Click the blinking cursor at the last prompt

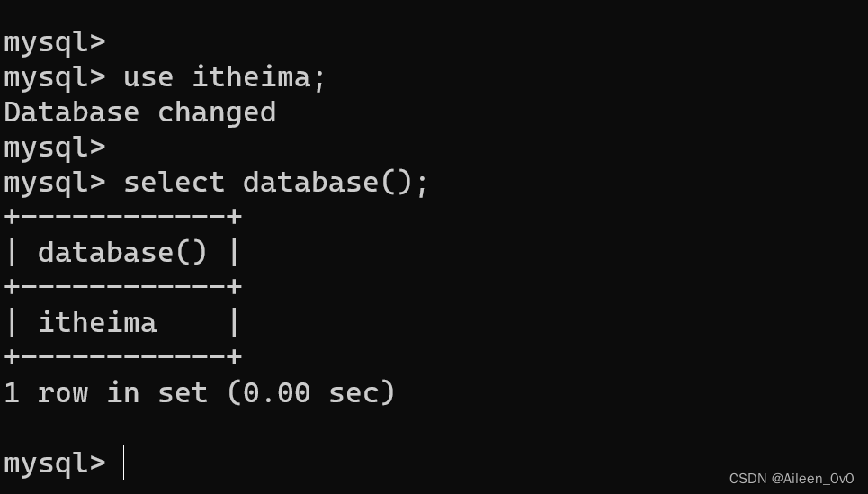[x=123, y=463]
